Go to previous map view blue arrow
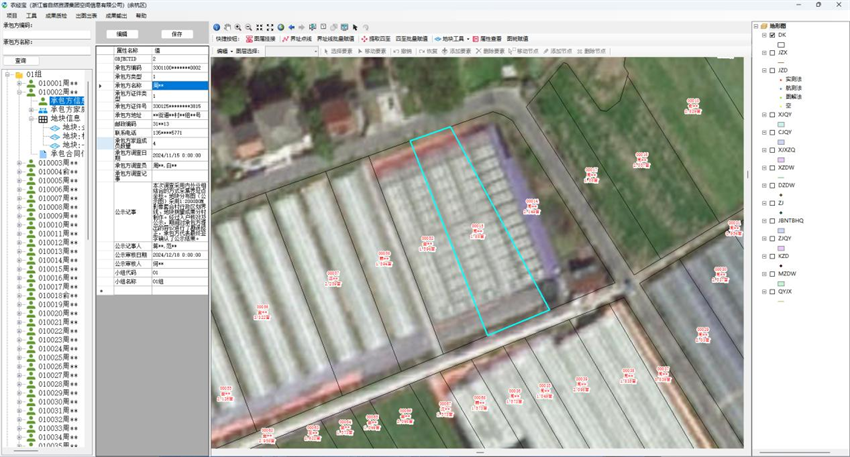Screen dimensions: 850x457 pyautogui.click(x=291, y=27)
